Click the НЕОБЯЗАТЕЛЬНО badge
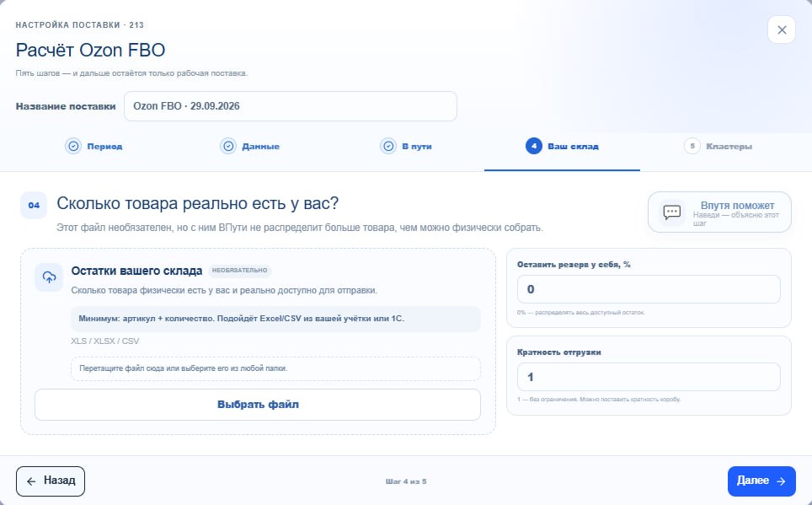The width and height of the screenshot is (812, 505). click(240, 271)
